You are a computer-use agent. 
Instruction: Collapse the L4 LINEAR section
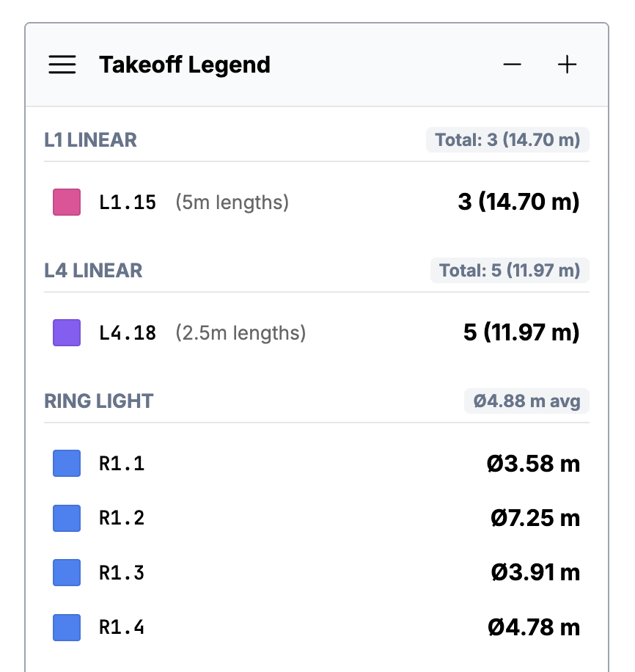click(90, 271)
